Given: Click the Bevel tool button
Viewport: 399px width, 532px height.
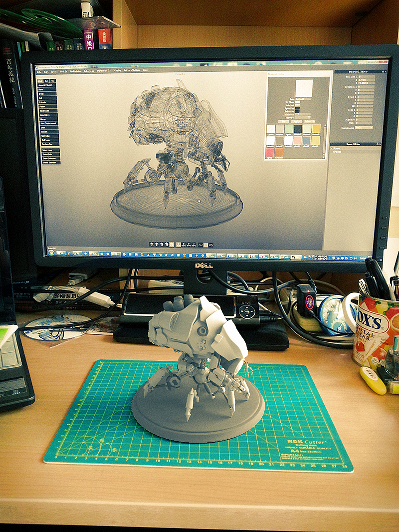Looking at the screenshot, I should [x=47, y=89].
